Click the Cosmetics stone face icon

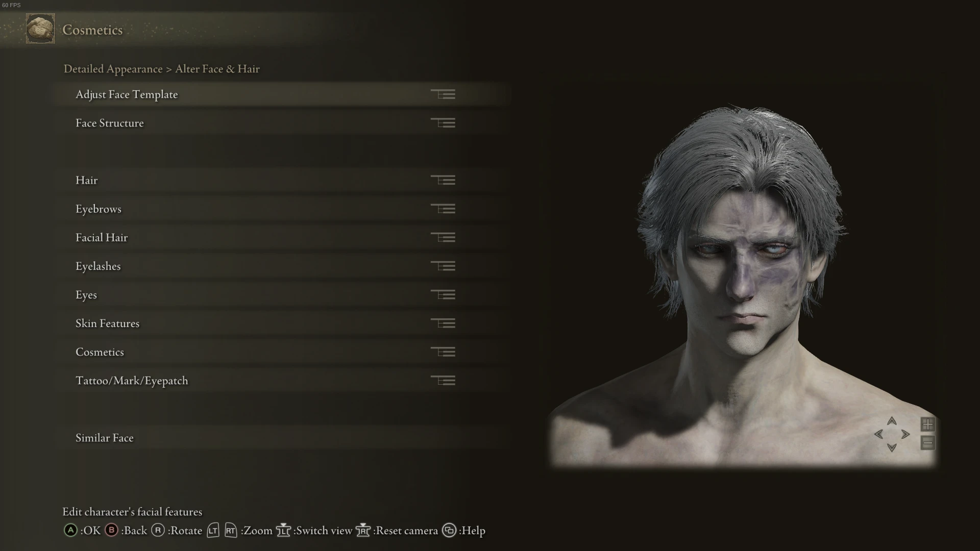[40, 29]
